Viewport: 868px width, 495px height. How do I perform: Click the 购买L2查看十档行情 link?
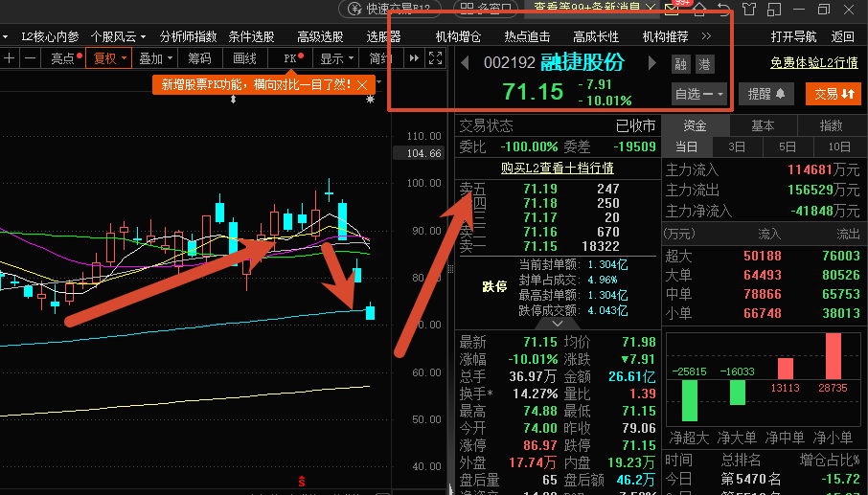click(557, 169)
